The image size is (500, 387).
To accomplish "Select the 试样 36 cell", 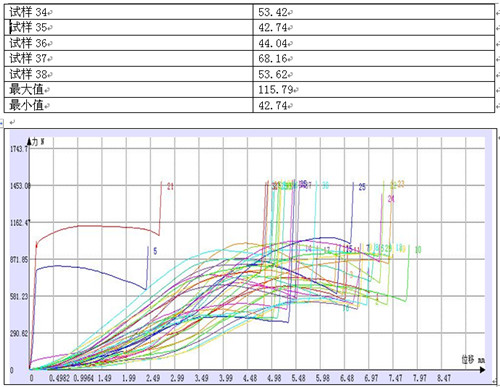I will click(x=129, y=43).
